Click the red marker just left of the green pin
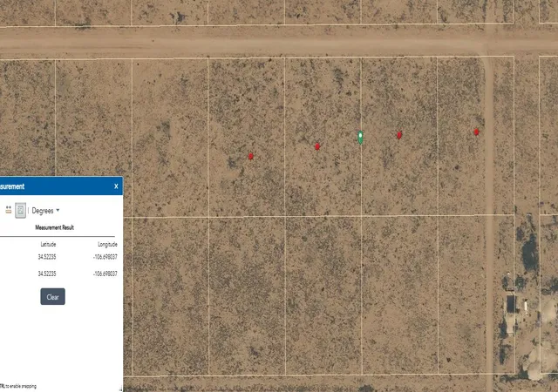Viewport: 558px width, 392px height. 317,146
